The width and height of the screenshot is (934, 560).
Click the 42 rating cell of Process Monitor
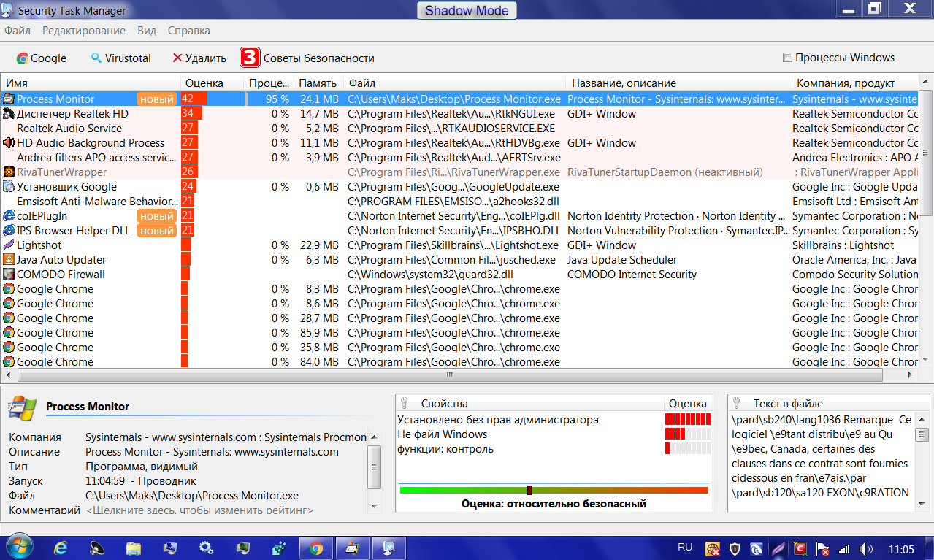point(212,99)
